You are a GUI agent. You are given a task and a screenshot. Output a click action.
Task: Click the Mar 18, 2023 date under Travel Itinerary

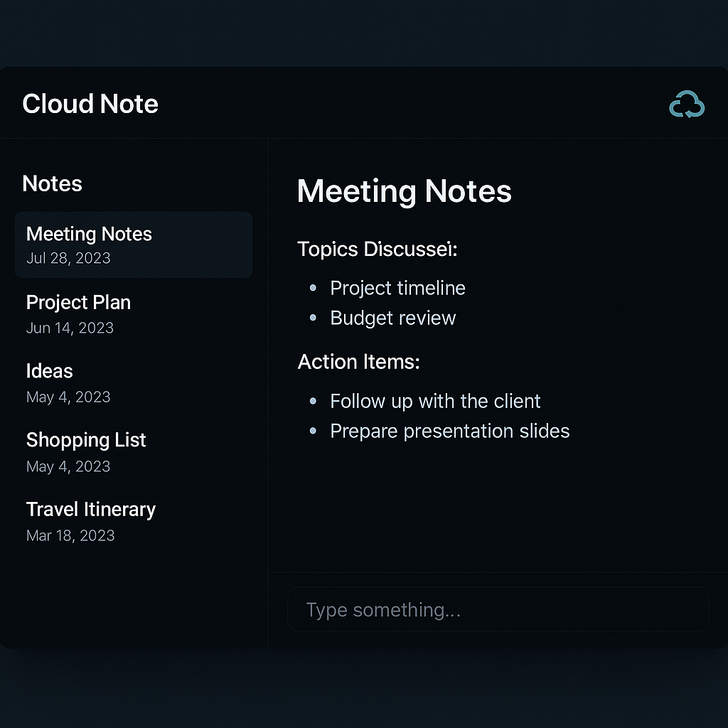[70, 535]
